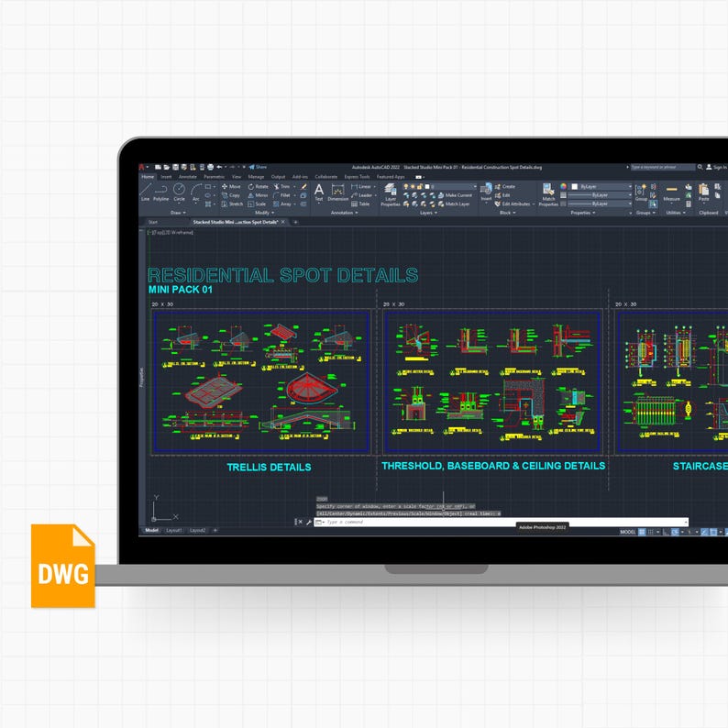Click the Undo arrow in quick access toolbar
Image resolution: width=728 pixels, height=728 pixels.
click(219, 167)
